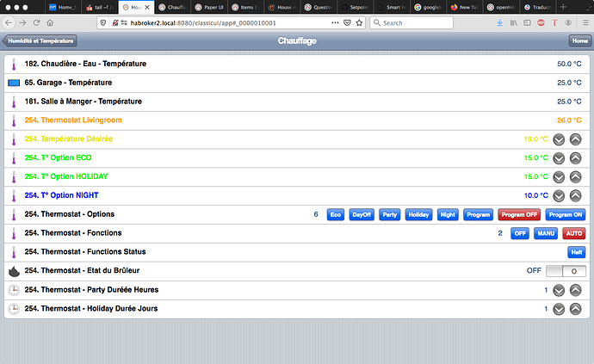The width and height of the screenshot is (594, 364).
Task: Decrease Holiday Durée Jours value
Action: pyautogui.click(x=559, y=309)
